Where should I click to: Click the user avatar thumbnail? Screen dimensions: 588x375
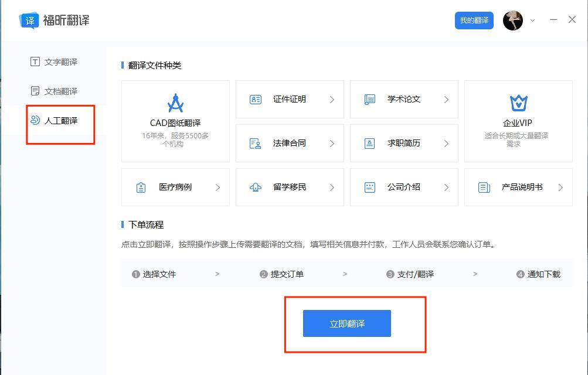coord(512,20)
